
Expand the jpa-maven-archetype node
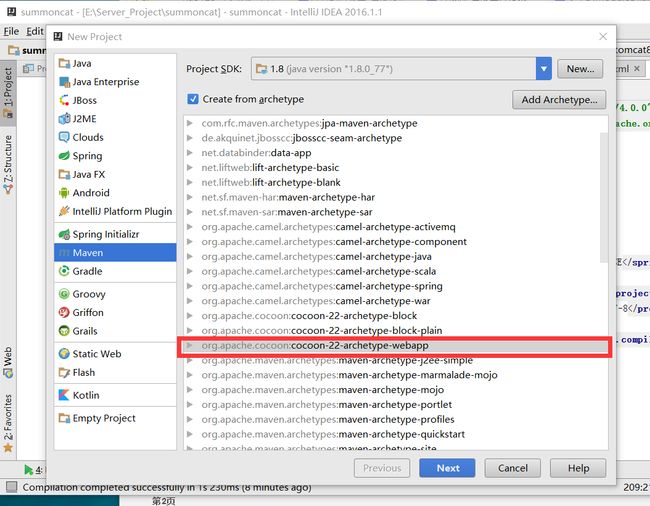[190, 123]
